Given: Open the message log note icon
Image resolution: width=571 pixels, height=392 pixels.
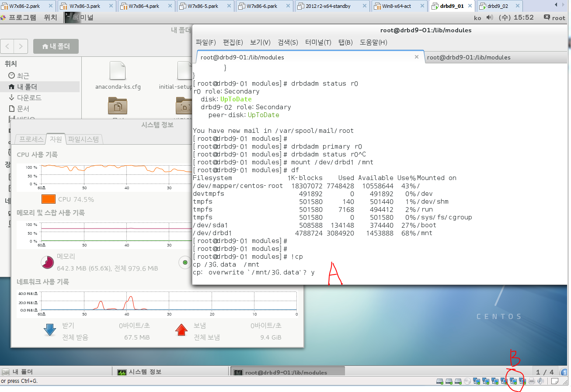Looking at the screenshot, I should 554,381.
